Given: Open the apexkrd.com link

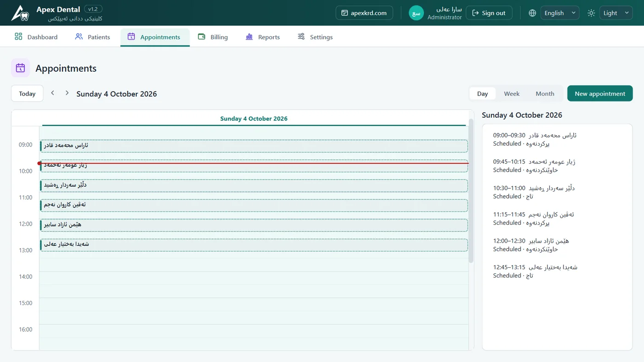Looking at the screenshot, I should pos(364,13).
